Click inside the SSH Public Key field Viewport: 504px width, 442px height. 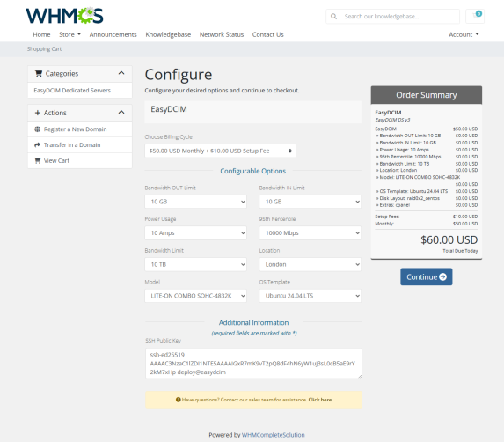tap(253, 364)
